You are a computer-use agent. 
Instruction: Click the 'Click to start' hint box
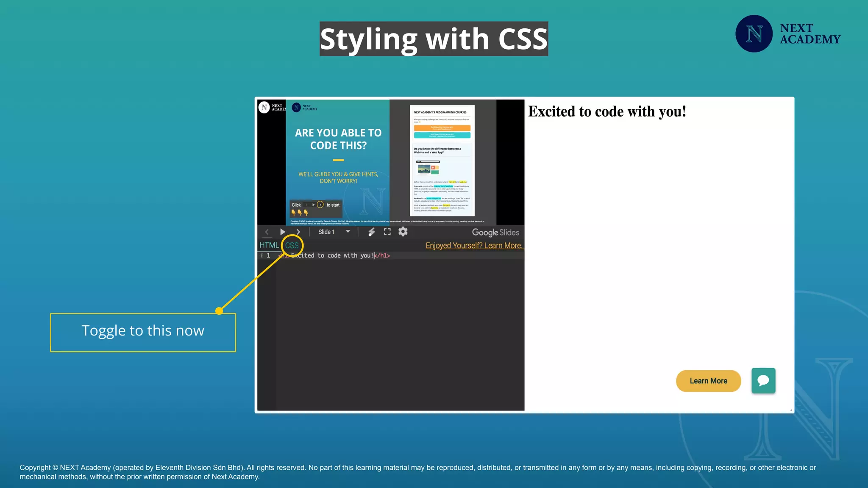(x=316, y=208)
